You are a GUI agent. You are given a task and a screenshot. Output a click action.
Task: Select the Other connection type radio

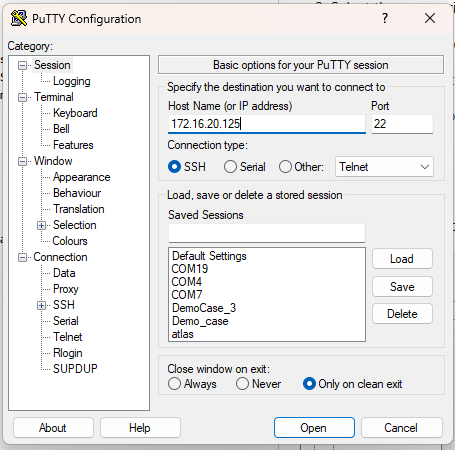(x=285, y=167)
